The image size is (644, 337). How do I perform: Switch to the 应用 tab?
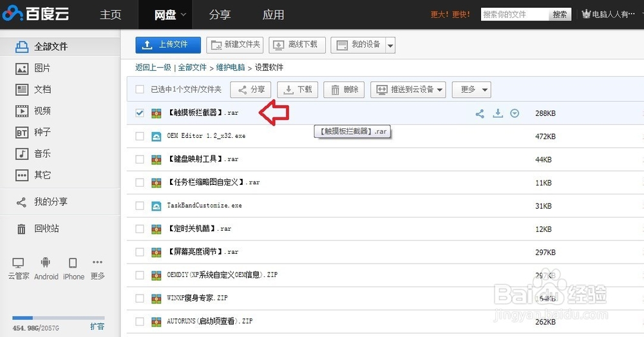tap(273, 15)
